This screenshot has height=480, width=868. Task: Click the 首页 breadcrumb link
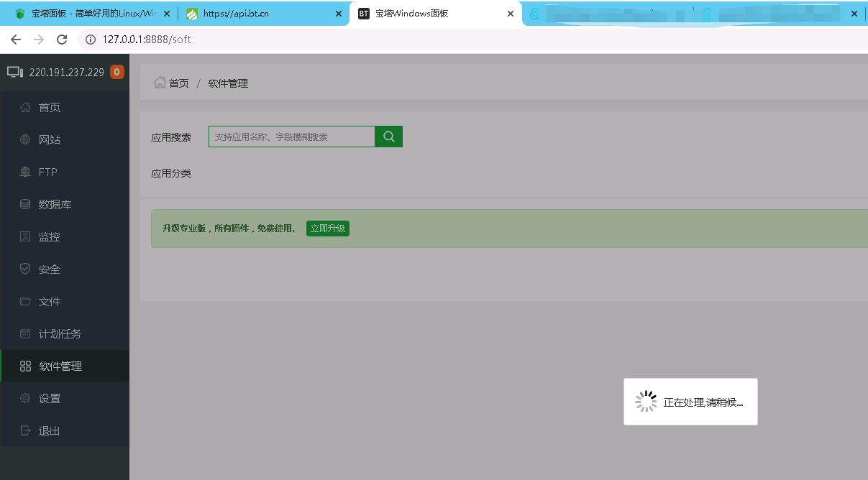(x=179, y=83)
